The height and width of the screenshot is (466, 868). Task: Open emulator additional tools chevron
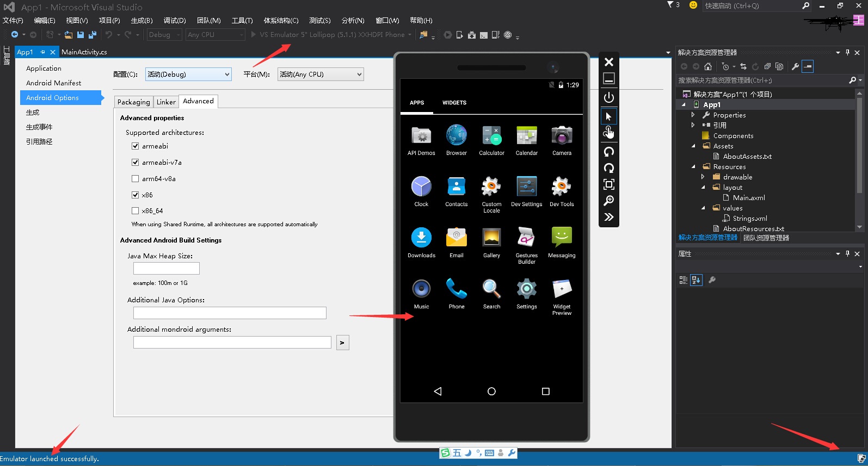point(609,217)
